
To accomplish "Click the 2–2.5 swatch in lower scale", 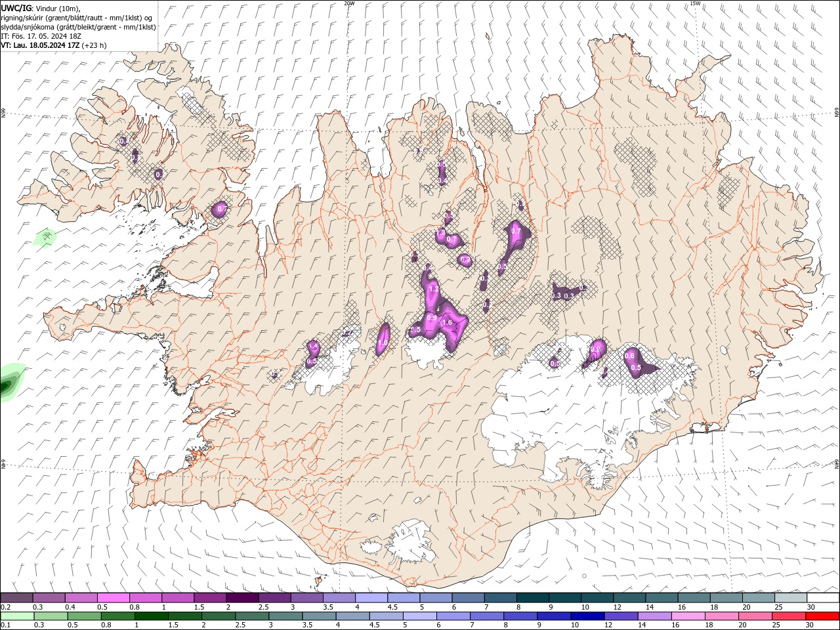I will (x=218, y=616).
